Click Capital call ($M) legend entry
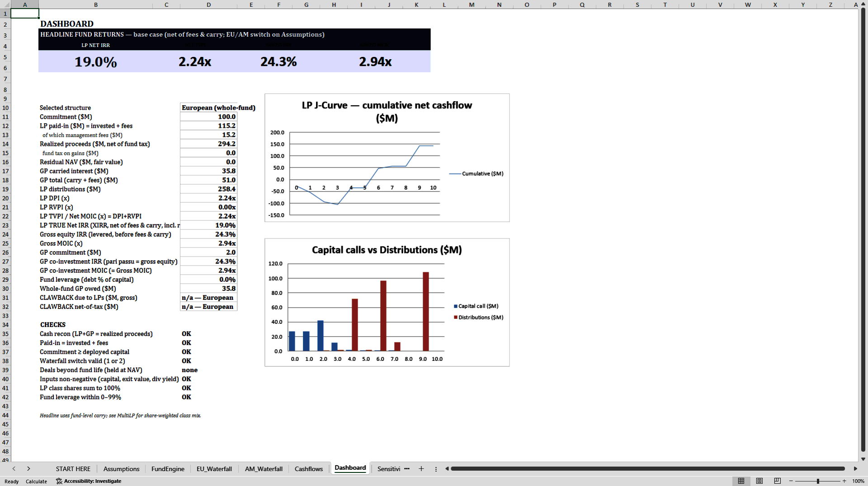868x486 pixels. click(476, 306)
